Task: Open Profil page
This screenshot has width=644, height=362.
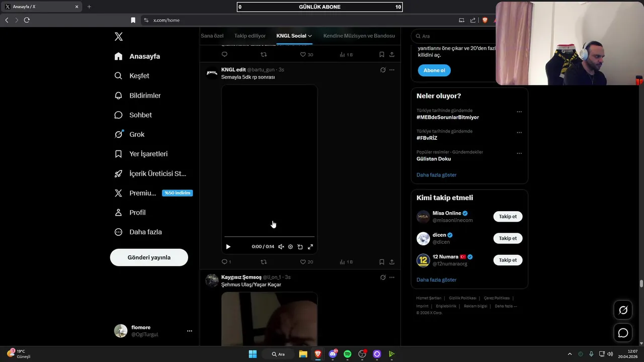Action: pos(130,213)
